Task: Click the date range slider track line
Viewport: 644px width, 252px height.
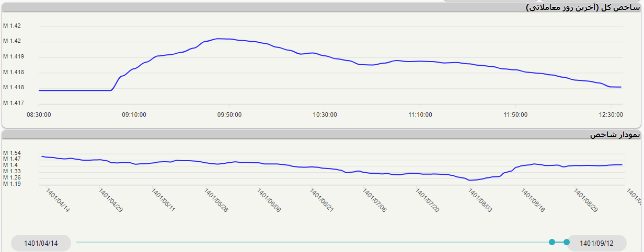Action: [314, 242]
